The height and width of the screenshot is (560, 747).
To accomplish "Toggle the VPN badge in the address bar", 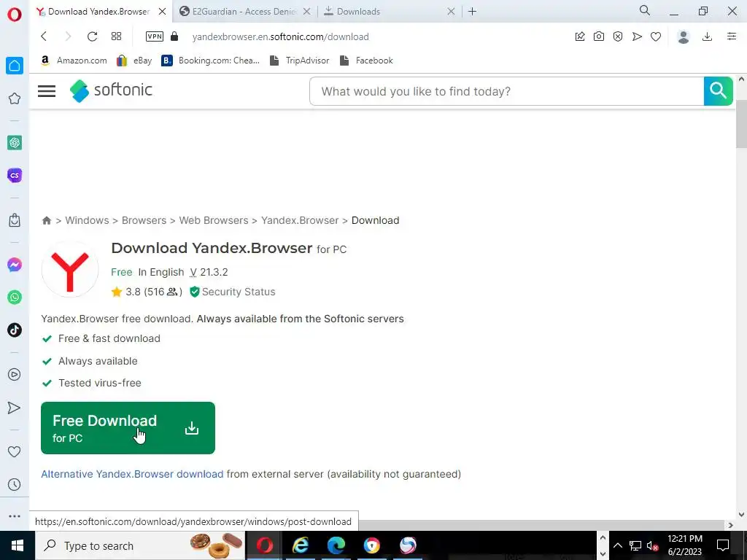I will click(155, 36).
